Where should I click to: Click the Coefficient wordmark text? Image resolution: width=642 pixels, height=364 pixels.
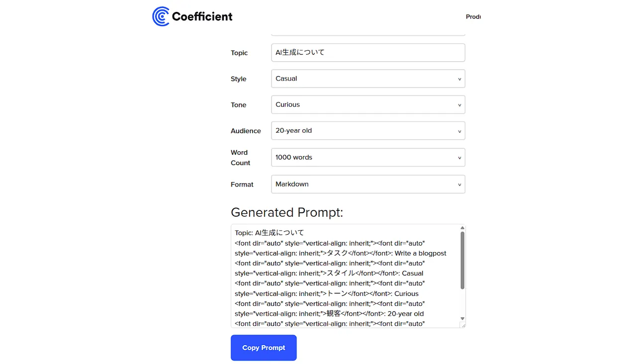coord(202,16)
